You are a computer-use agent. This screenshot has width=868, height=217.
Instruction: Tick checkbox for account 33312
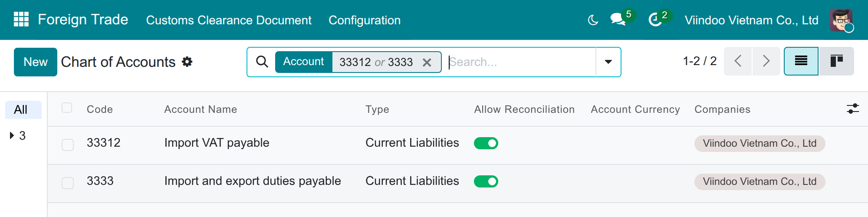[68, 145]
